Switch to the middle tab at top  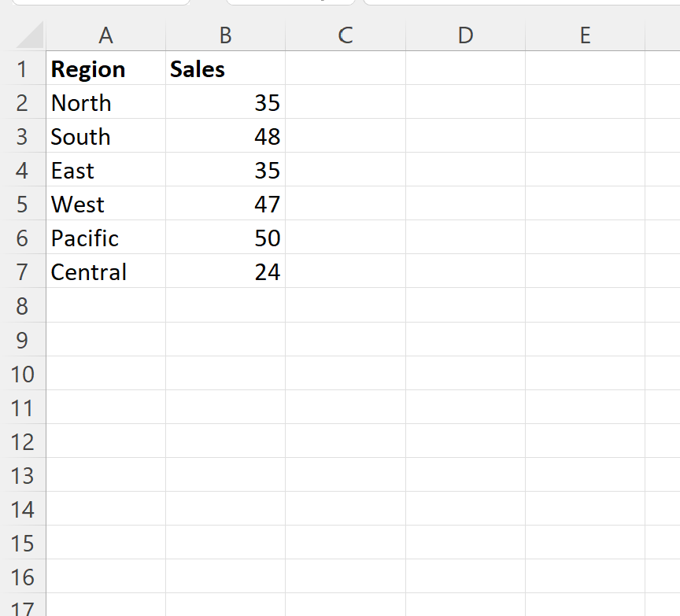[x=290, y=4]
